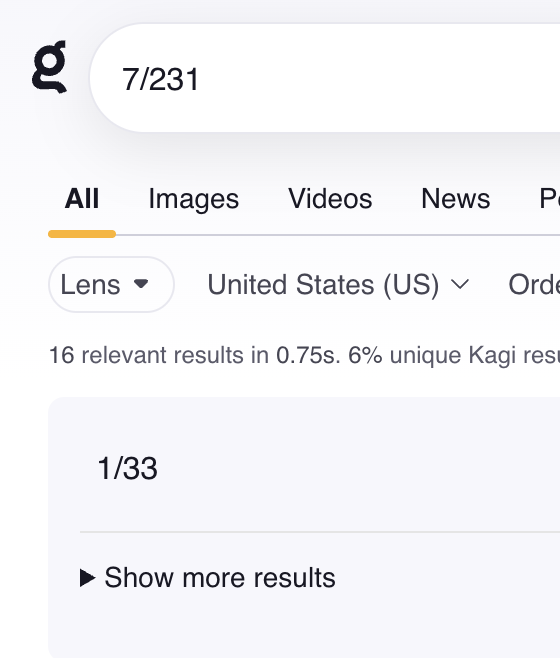Click the caret arrow inside Lens button
This screenshot has height=658, width=560.
tap(141, 284)
